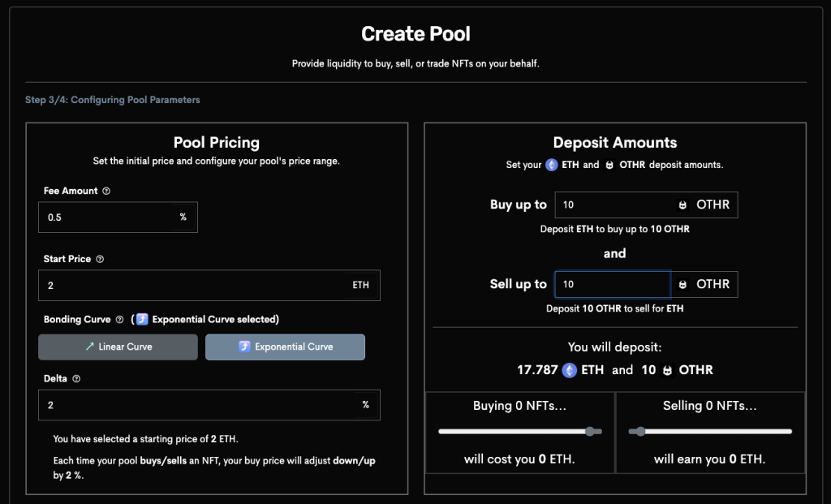The image size is (831, 504).
Task: Click the Sell up to amount field
Action: click(613, 284)
